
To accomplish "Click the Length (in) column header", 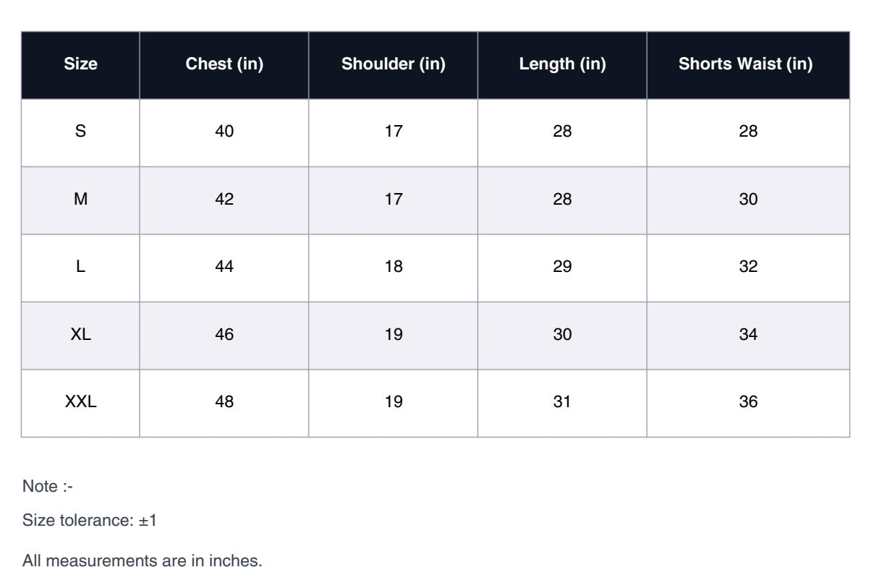I will click(562, 64).
